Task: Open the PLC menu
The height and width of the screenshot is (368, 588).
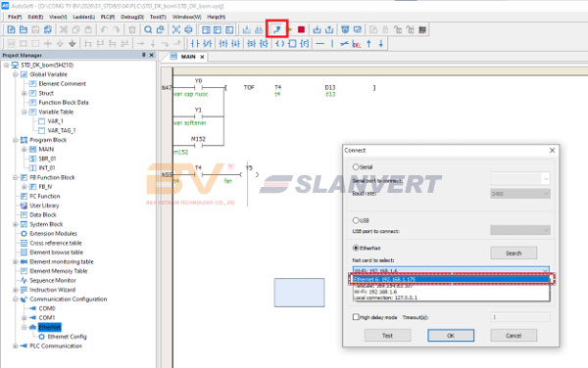Action: 108,17
